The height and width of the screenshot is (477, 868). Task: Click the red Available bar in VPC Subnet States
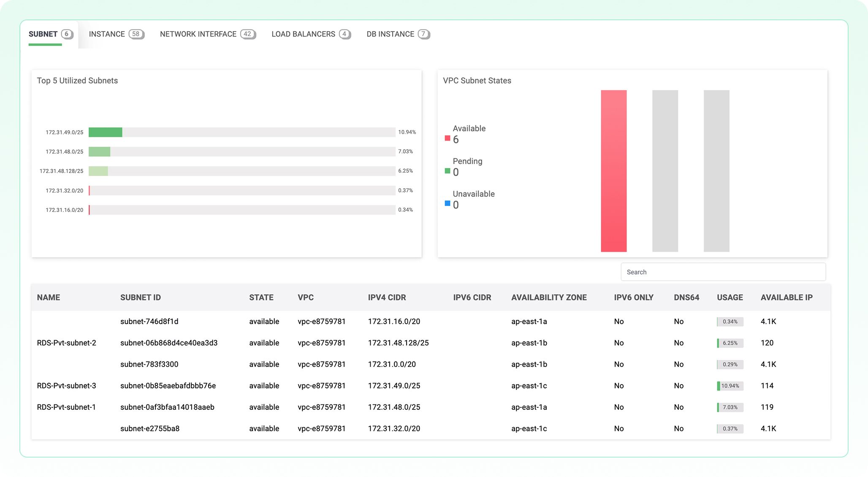[614, 171]
